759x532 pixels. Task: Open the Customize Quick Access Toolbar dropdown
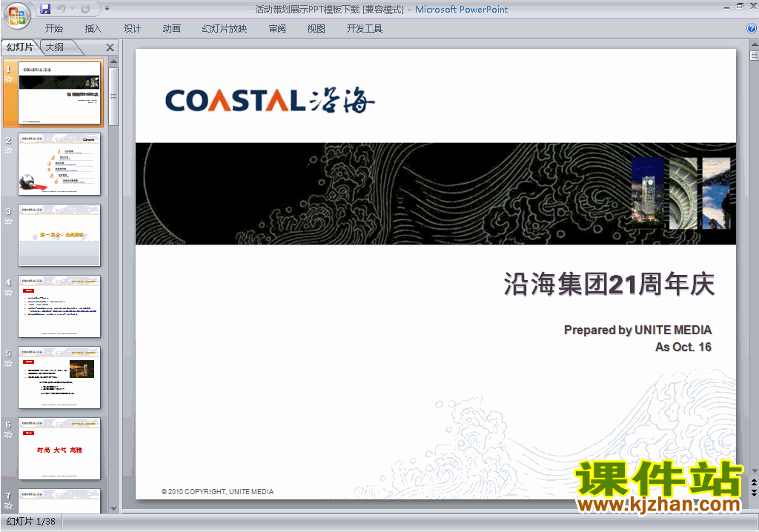tap(107, 9)
